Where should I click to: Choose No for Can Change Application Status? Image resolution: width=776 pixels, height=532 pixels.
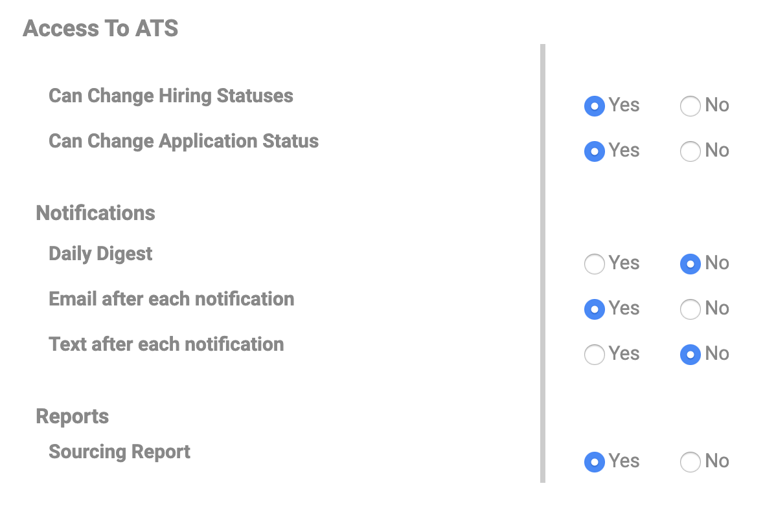tap(690, 151)
